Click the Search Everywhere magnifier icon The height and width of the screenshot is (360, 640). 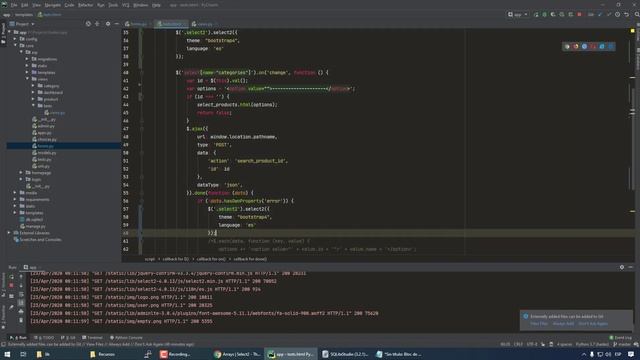point(636,14)
